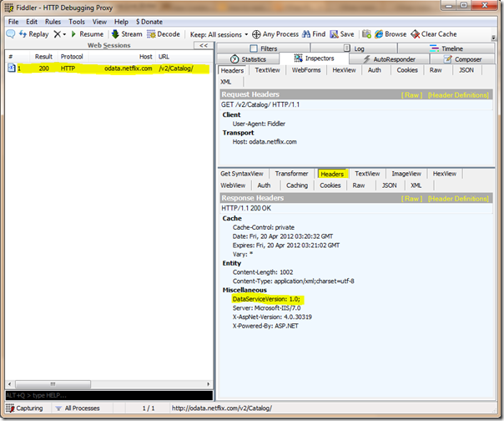Click the Clear Cache button

[x=434, y=34]
